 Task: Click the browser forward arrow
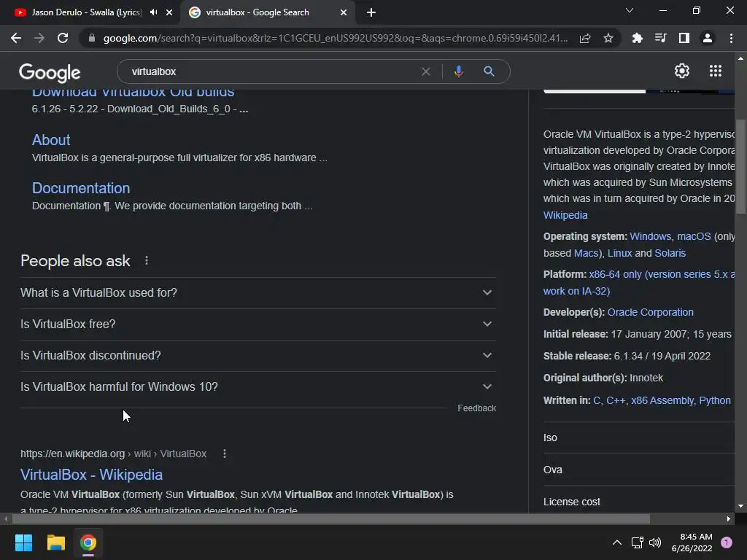pos(39,38)
